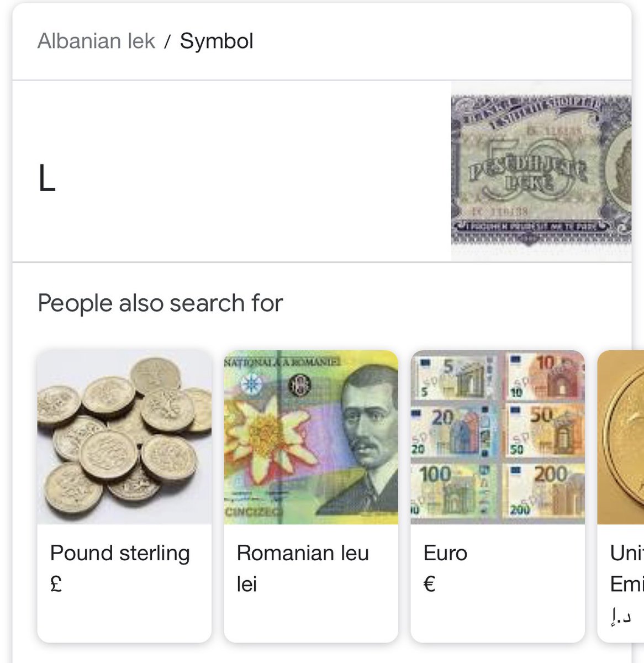This screenshot has width=644, height=663.
Task: Open the Romanian leu banknote thumbnail
Action: (311, 437)
